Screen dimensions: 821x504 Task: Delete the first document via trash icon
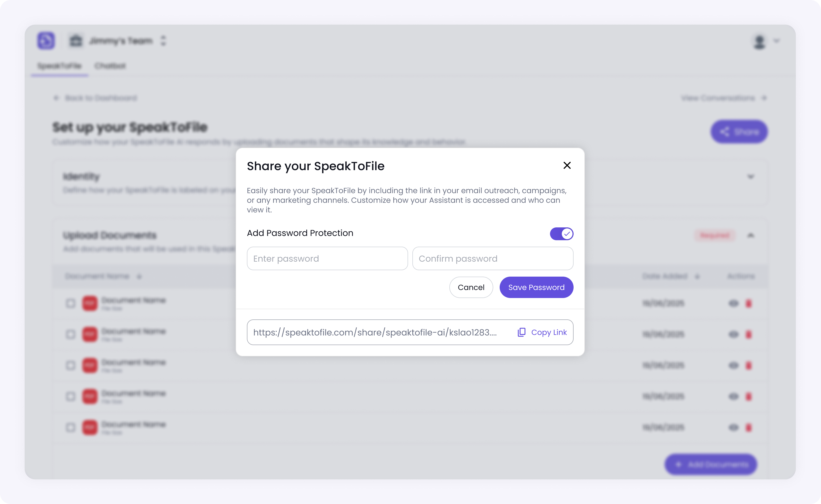pos(749,303)
